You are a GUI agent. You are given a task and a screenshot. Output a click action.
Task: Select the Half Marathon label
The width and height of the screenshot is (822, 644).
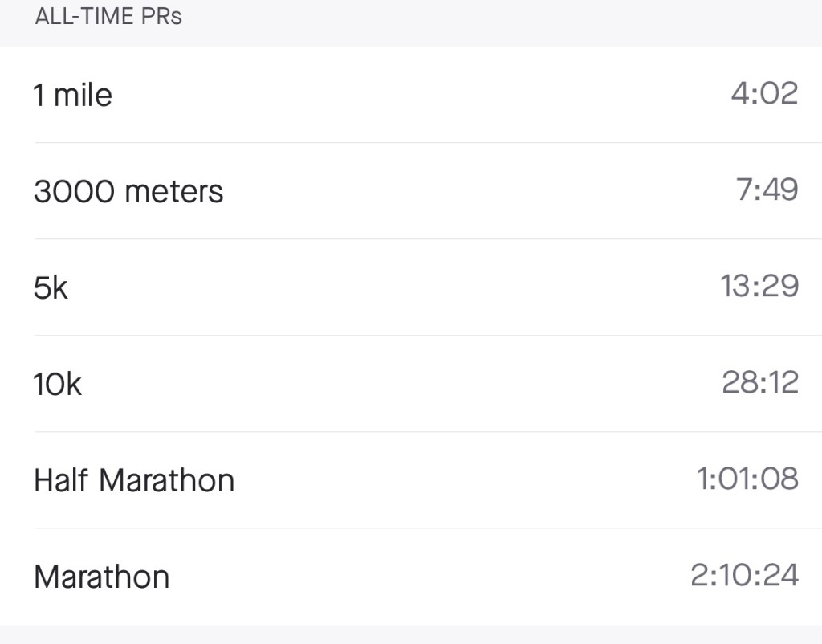pyautogui.click(x=134, y=480)
